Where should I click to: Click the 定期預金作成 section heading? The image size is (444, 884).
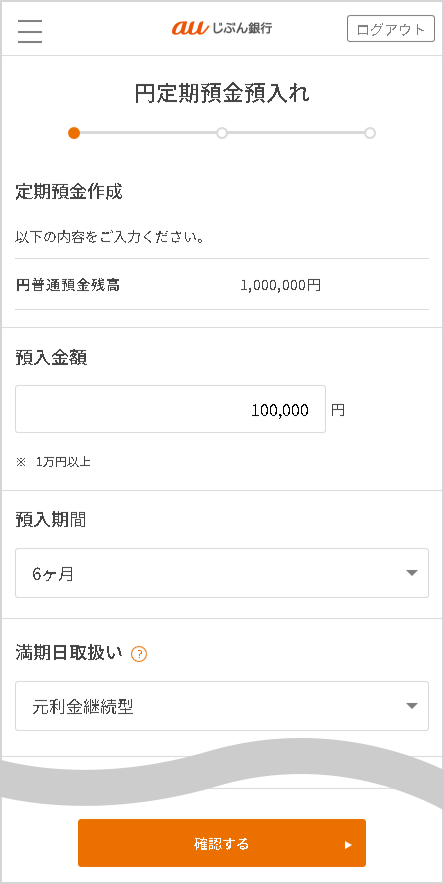[x=69, y=192]
